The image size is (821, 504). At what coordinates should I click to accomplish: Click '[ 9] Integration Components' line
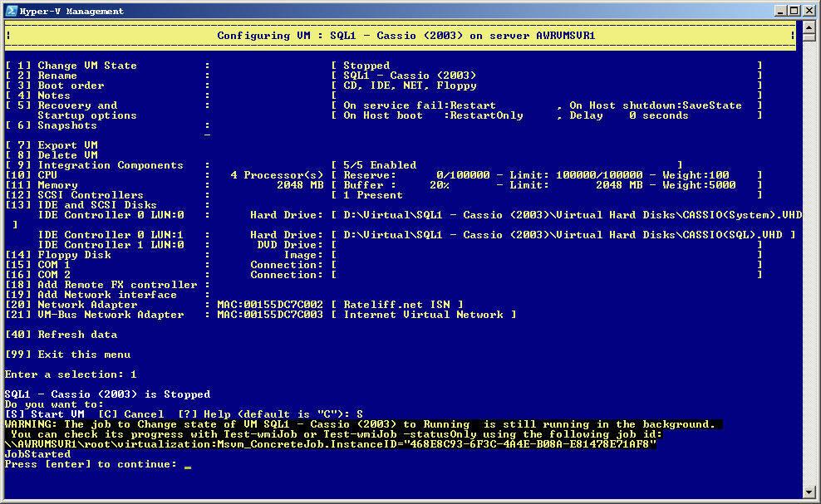(94, 165)
